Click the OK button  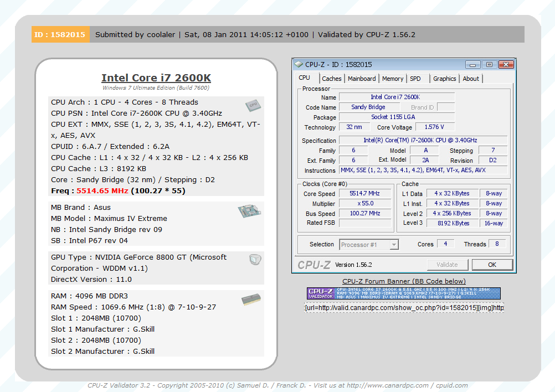coord(492,265)
